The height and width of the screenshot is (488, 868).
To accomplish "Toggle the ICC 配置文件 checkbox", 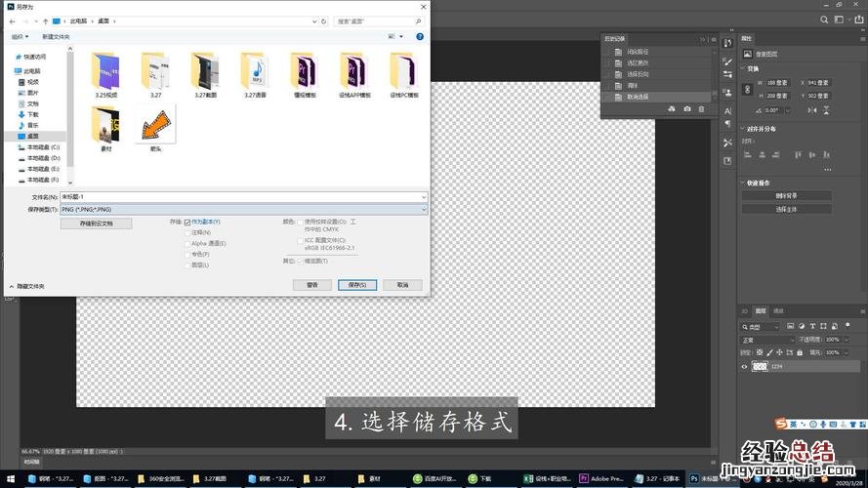I will tap(301, 239).
